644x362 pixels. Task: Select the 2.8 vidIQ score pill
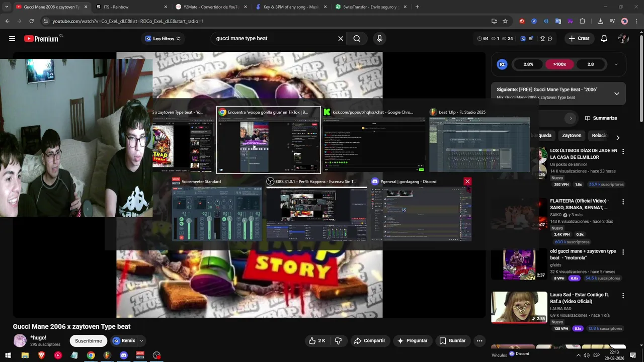(591, 64)
